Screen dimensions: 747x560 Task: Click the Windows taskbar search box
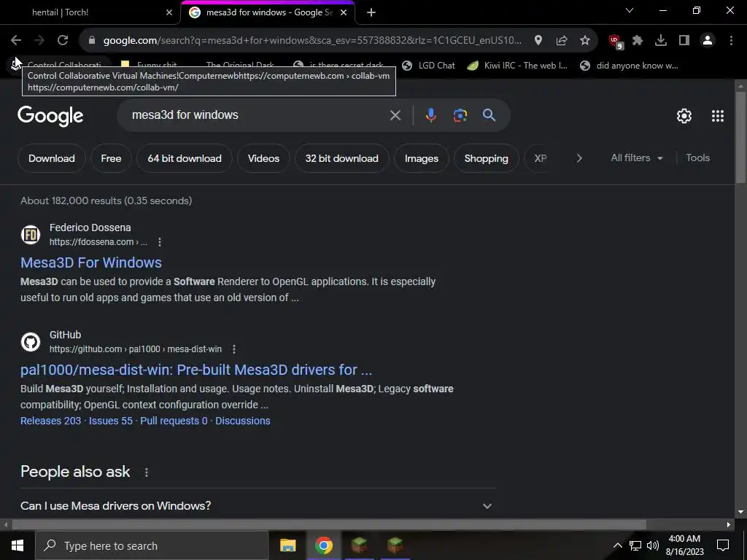[152, 545]
